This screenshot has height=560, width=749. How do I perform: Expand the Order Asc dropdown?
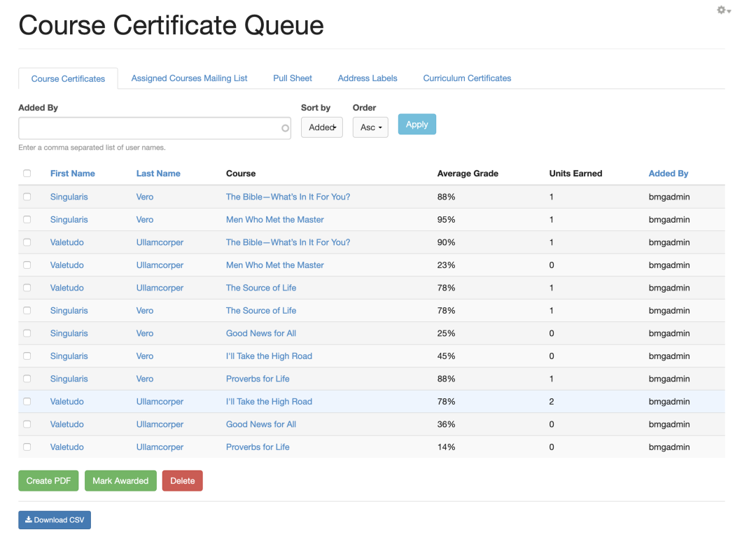[370, 127]
